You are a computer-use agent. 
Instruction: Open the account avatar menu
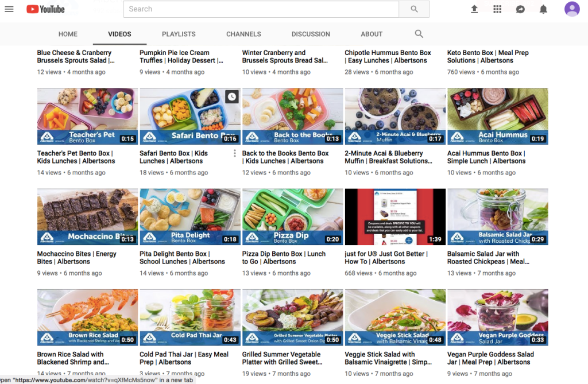click(x=572, y=9)
